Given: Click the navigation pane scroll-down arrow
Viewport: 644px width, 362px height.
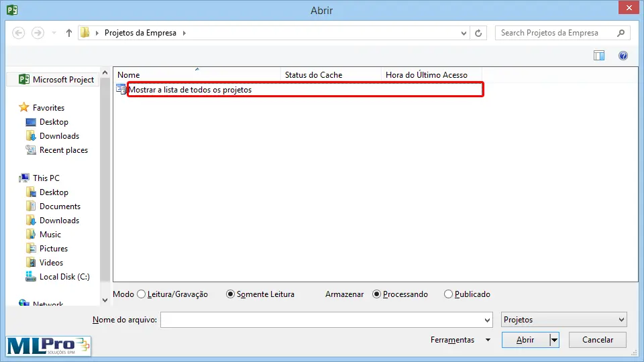Looking at the screenshot, I should 105,300.
